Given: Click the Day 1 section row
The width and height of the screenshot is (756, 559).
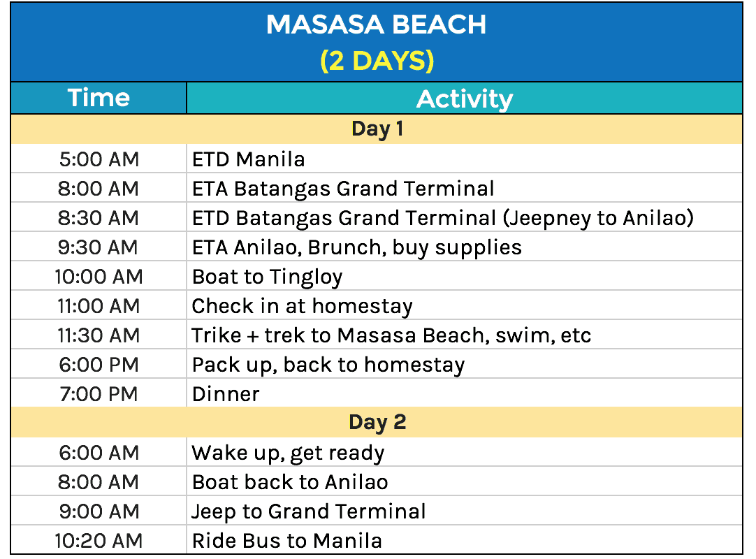Looking at the screenshot, I should coord(377,129).
